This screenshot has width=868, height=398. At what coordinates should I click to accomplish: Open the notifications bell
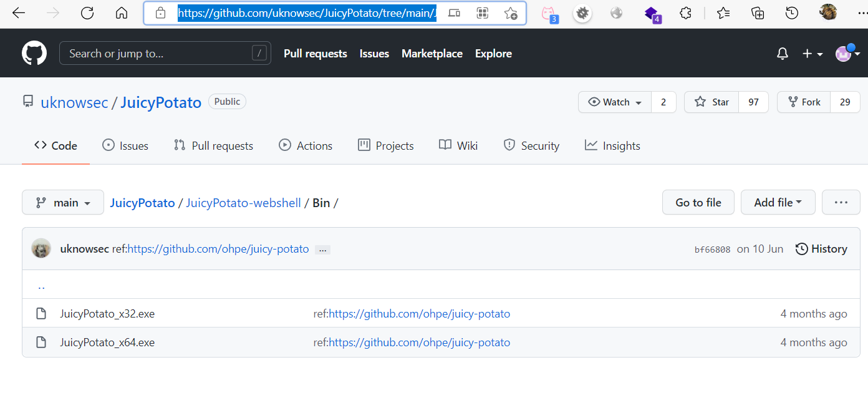point(783,54)
